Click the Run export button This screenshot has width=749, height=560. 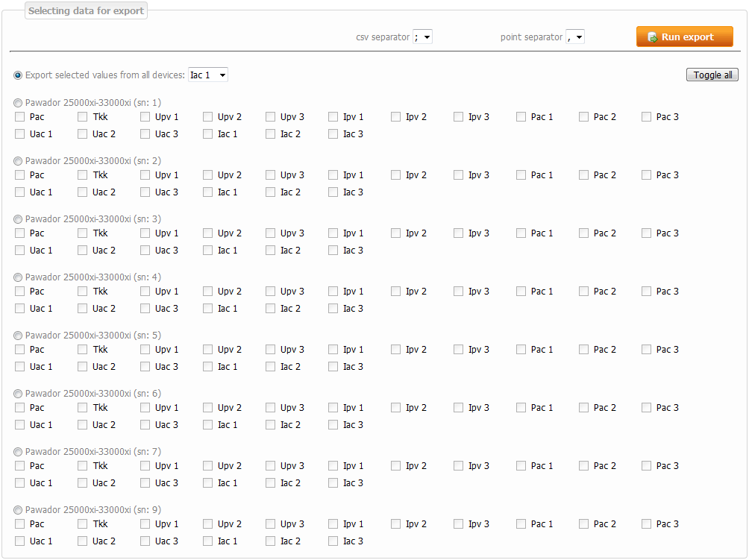684,37
